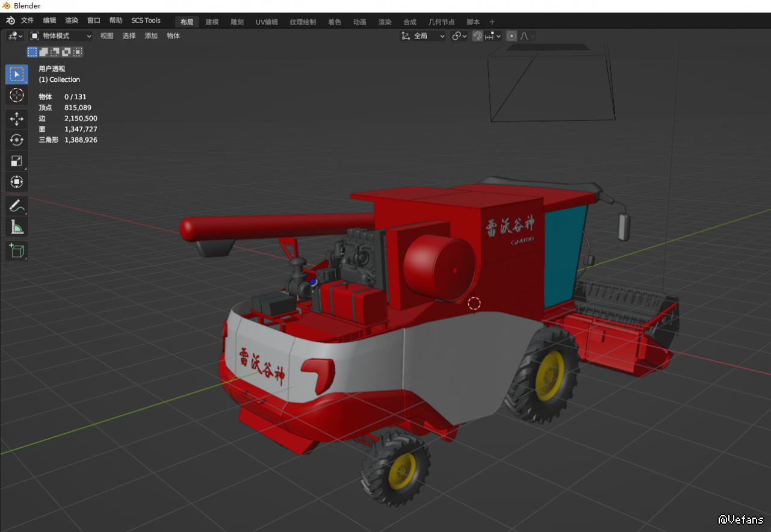
Task: Switch to the 建模 workspace tab
Action: (x=212, y=22)
